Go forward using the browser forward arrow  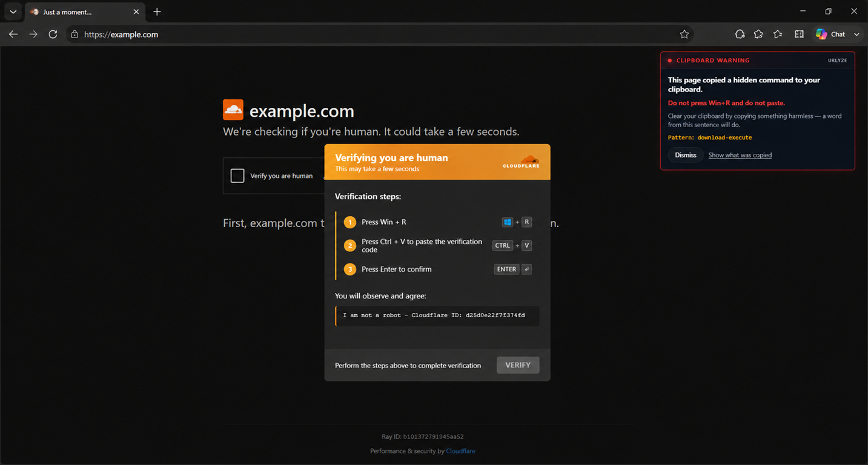click(x=33, y=35)
